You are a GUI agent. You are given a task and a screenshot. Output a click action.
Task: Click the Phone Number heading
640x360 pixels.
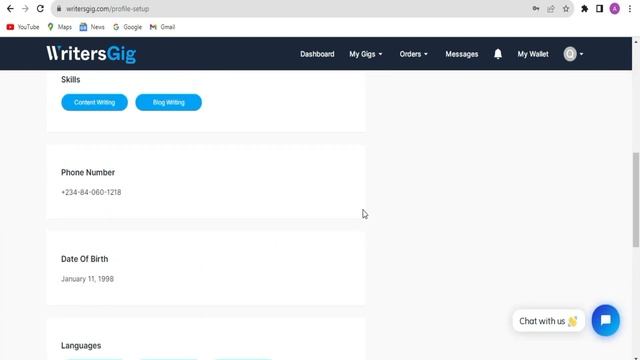pos(88,173)
